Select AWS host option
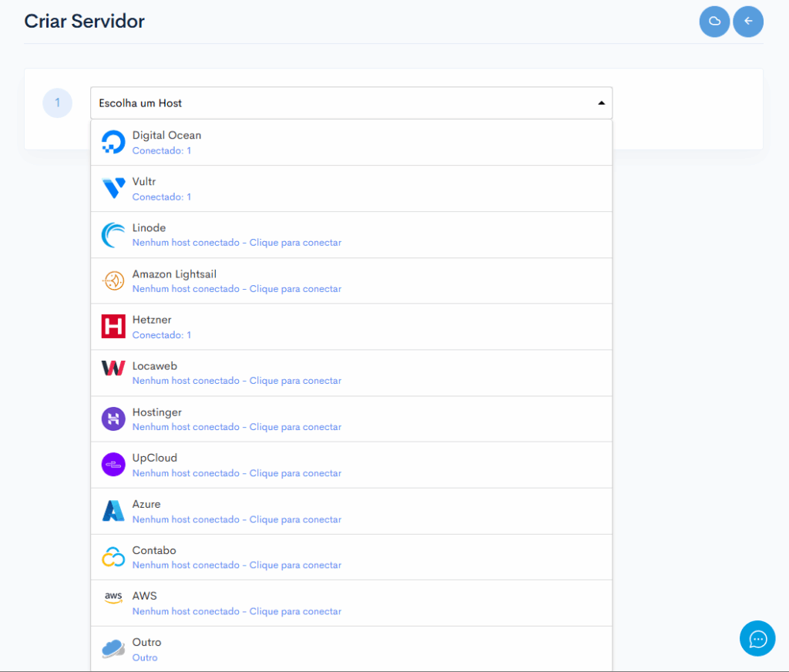This screenshot has width=789, height=672. click(x=351, y=603)
